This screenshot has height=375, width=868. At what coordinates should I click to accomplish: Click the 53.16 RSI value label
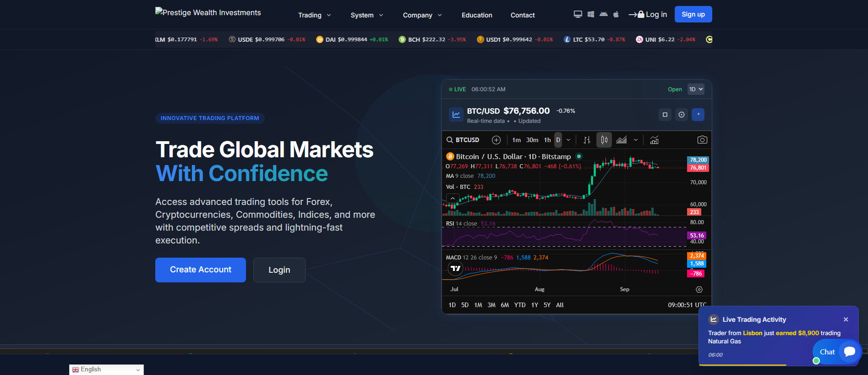(697, 236)
